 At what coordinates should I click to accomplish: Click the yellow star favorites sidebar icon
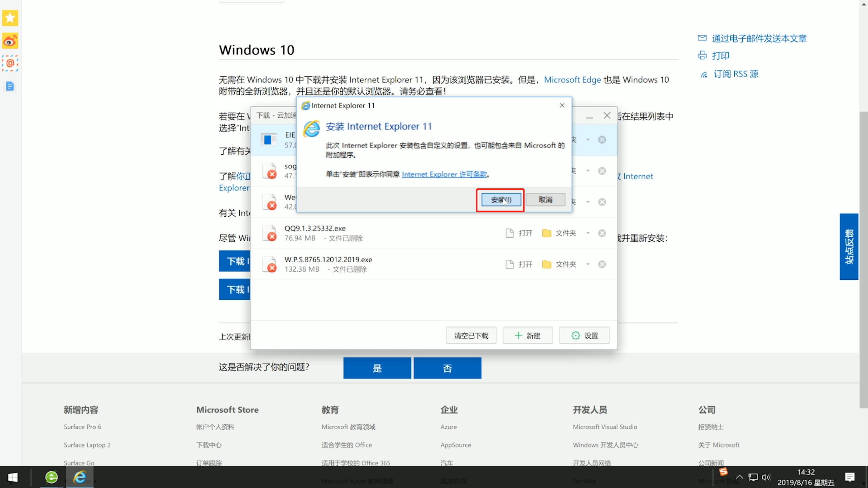10,18
